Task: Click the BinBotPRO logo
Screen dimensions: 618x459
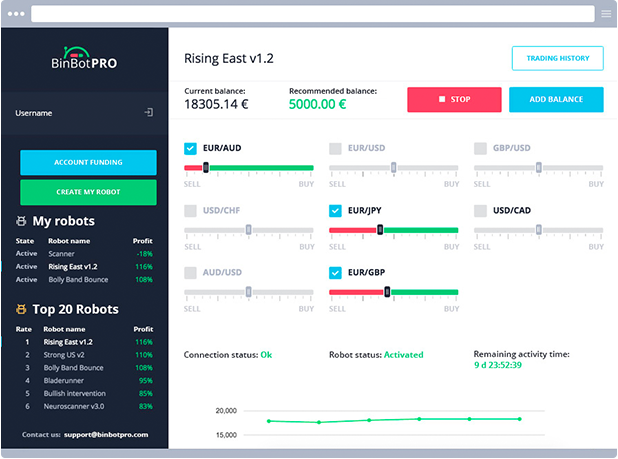Action: point(84,58)
